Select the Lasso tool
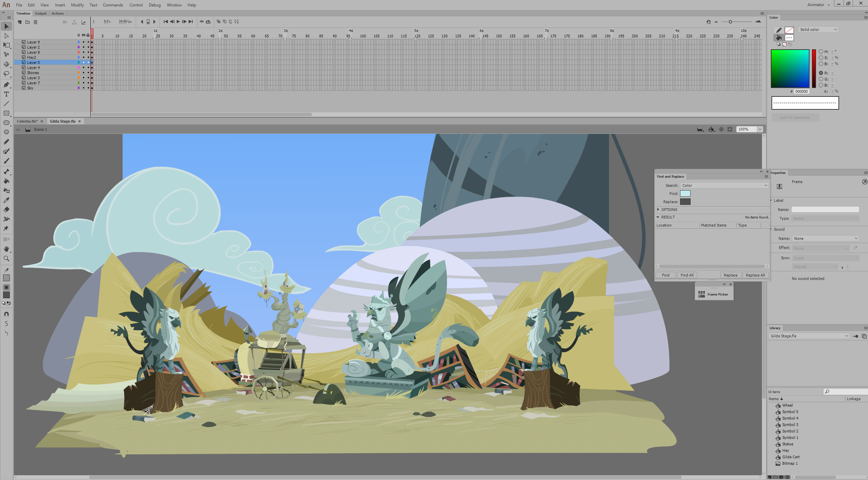Screen dimensions: 868x480 [x=6, y=74]
